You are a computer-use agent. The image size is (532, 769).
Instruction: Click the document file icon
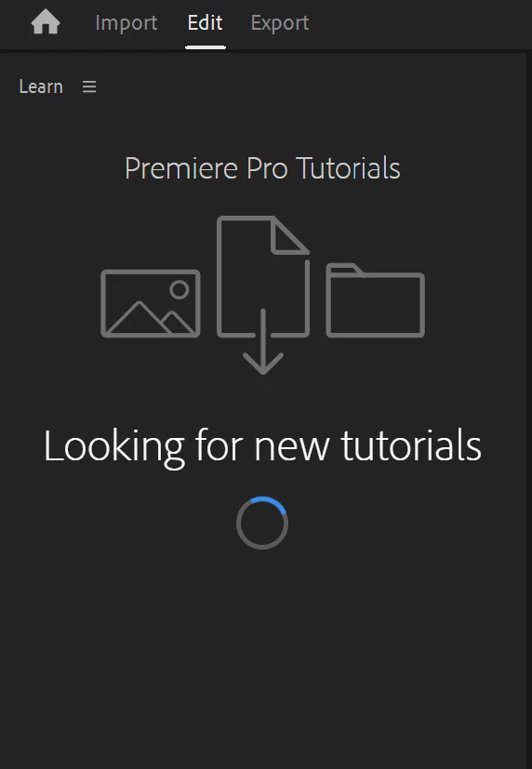[x=263, y=276]
